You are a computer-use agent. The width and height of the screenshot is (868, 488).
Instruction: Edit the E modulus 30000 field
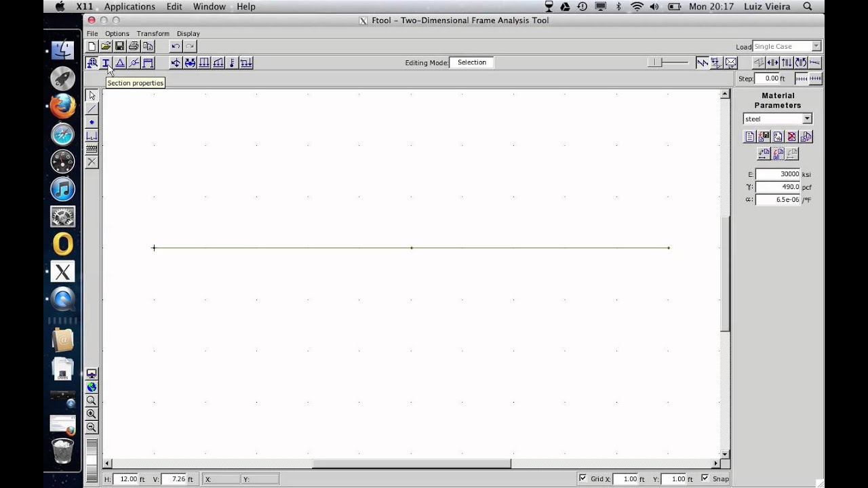[778, 174]
